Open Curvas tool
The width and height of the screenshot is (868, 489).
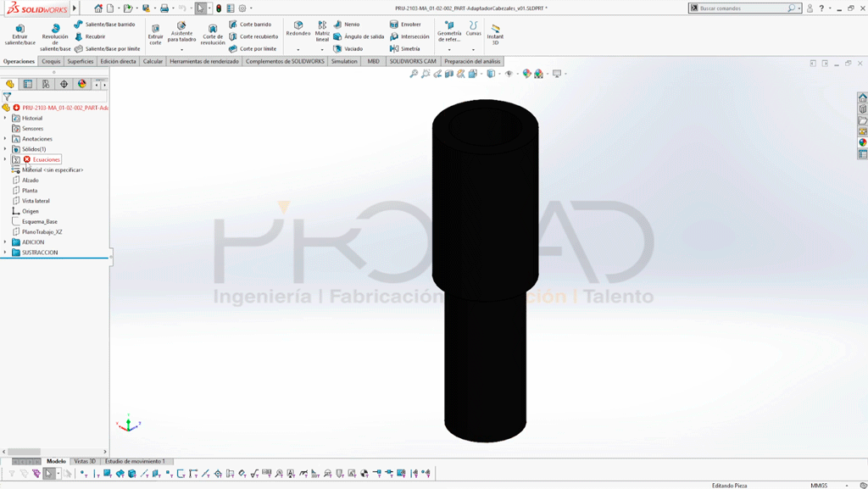click(x=473, y=29)
